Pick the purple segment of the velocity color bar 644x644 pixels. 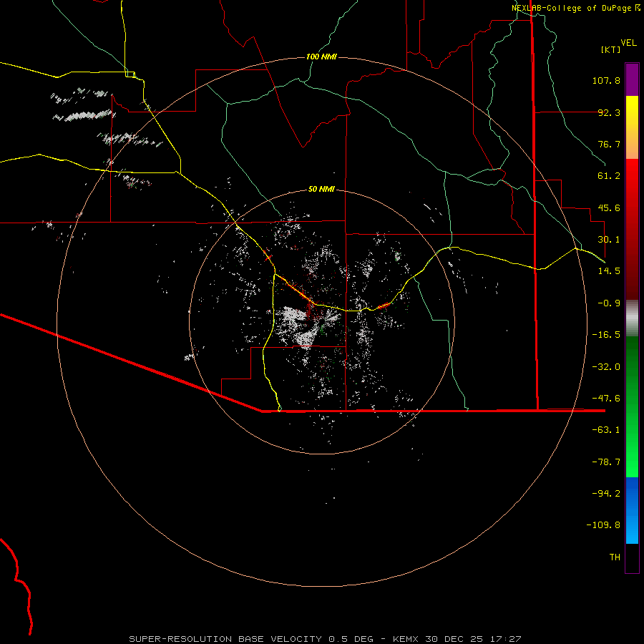click(x=632, y=79)
